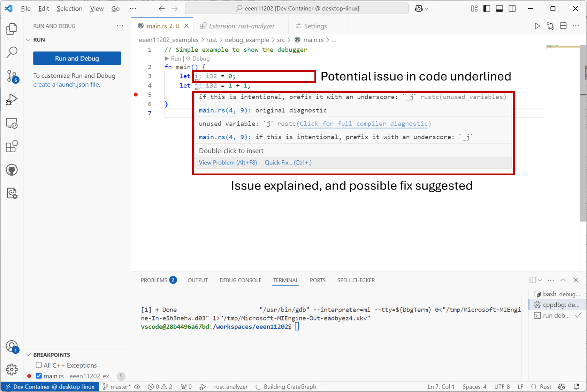Image resolution: width=587 pixels, height=392 pixels.
Task: Collapse the BREAKPOINTS section
Action: click(x=29, y=355)
